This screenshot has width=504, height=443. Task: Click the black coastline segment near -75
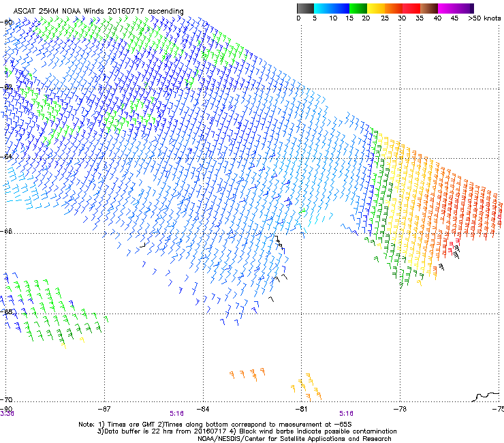point(486,397)
